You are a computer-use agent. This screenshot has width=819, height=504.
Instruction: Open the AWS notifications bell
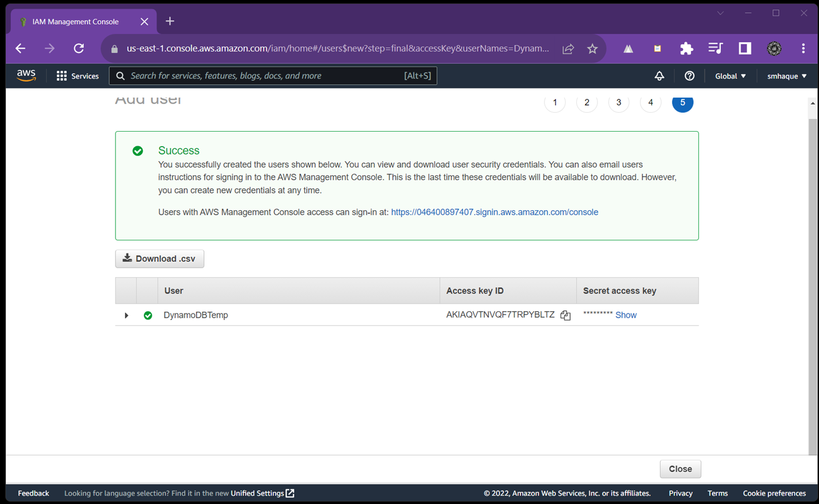click(x=659, y=76)
